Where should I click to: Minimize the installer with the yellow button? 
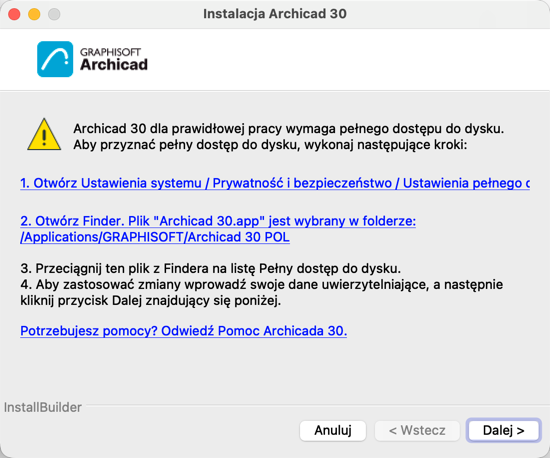coord(34,14)
